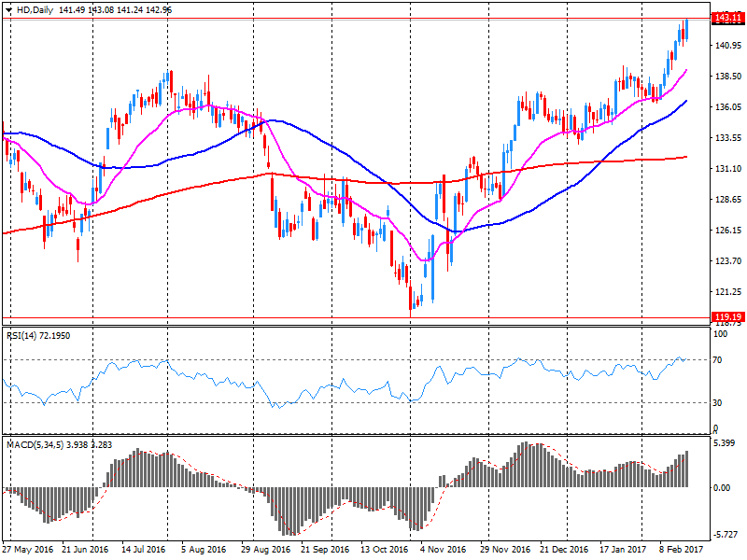Select the 140.95 price axis value

click(x=728, y=45)
